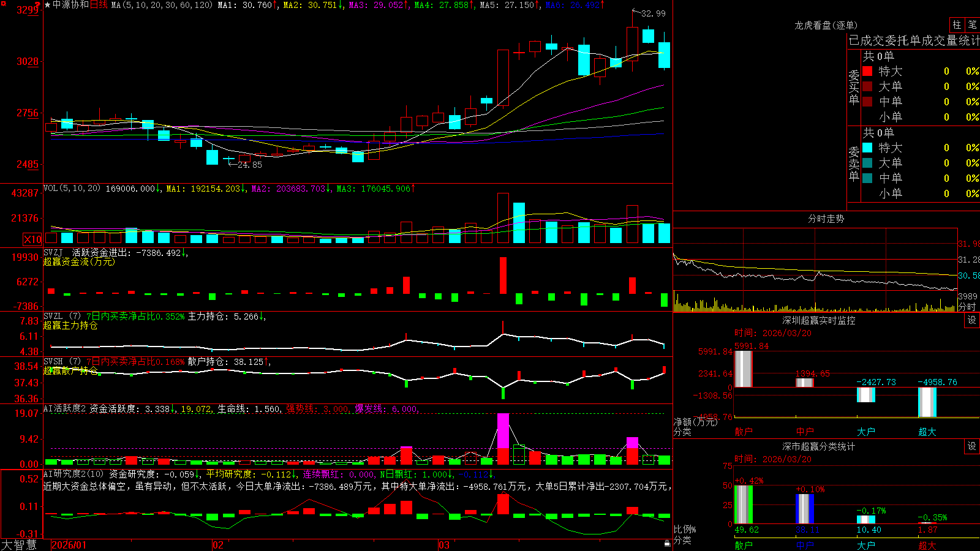Click the X10 volume scale toggle

(32, 239)
